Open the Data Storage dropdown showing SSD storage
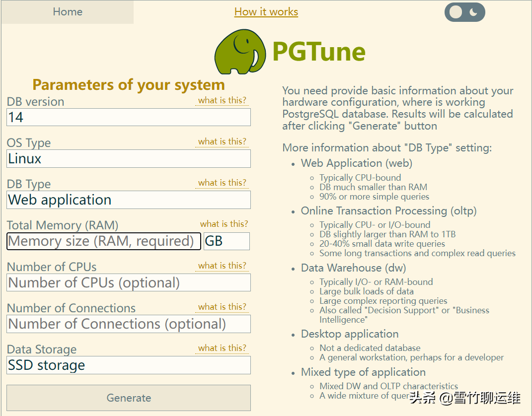Screen dimensions: 532x416 point(129,365)
